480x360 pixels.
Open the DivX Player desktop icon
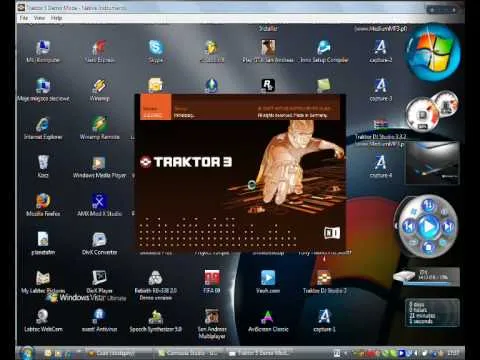(x=99, y=281)
